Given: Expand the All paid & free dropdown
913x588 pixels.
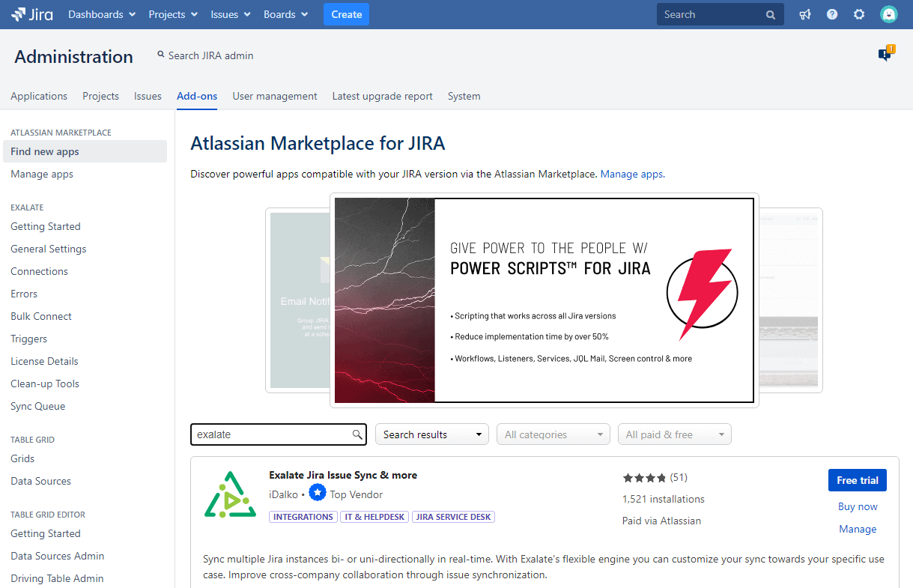Looking at the screenshot, I should (674, 434).
